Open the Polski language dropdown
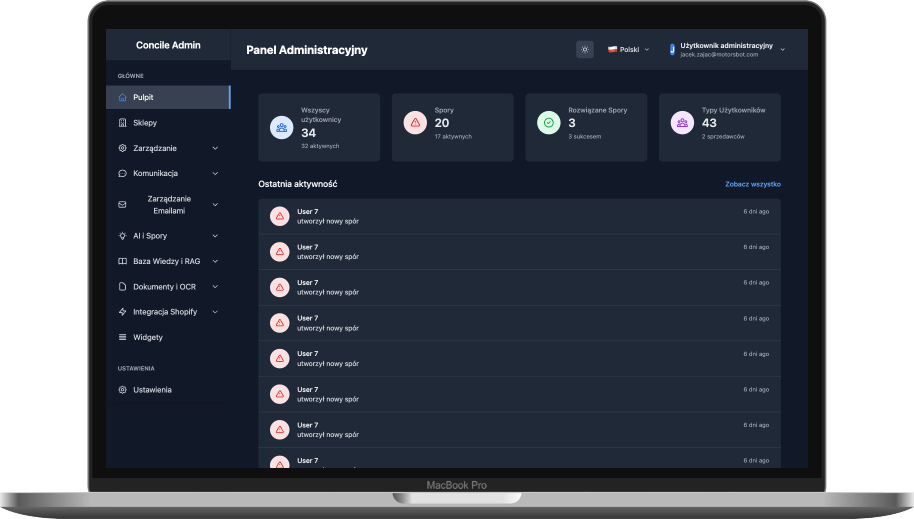Image resolution: width=914 pixels, height=519 pixels. coord(628,49)
